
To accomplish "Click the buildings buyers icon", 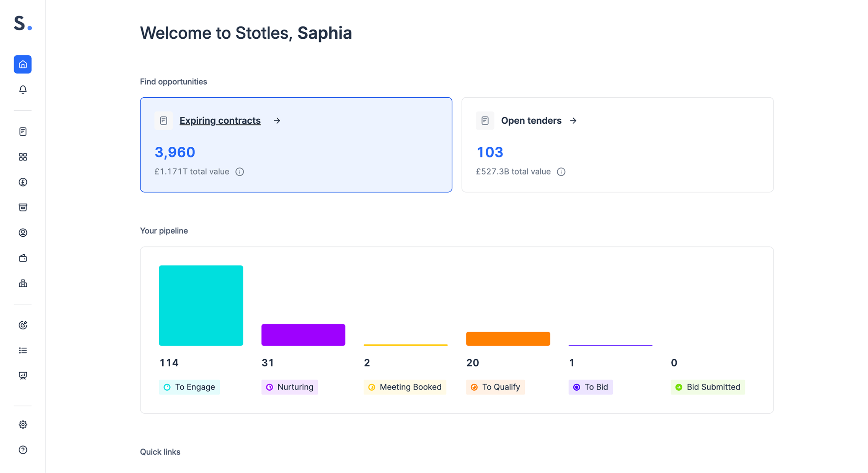I will pyautogui.click(x=23, y=283).
